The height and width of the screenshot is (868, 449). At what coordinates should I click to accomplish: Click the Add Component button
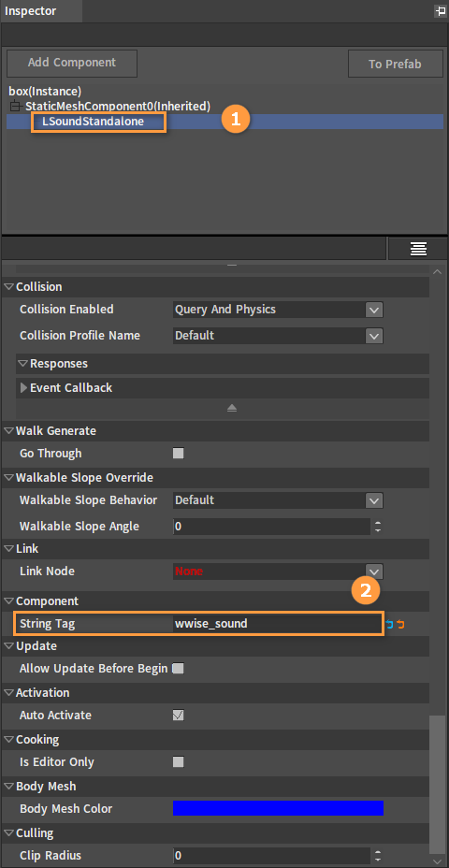coord(72,63)
